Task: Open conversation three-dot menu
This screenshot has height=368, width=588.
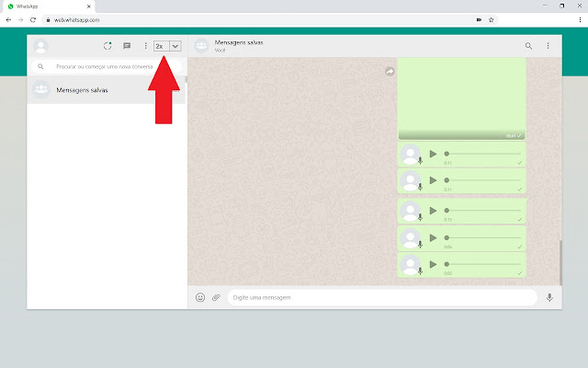Action: pyautogui.click(x=548, y=46)
